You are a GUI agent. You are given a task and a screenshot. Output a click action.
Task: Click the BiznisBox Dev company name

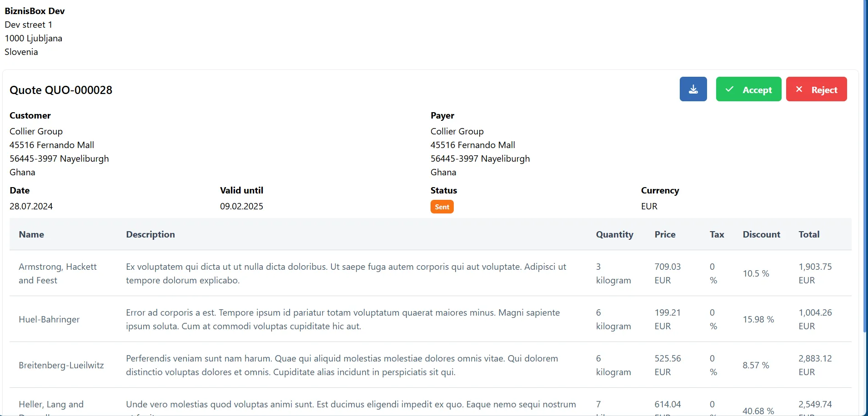point(35,11)
